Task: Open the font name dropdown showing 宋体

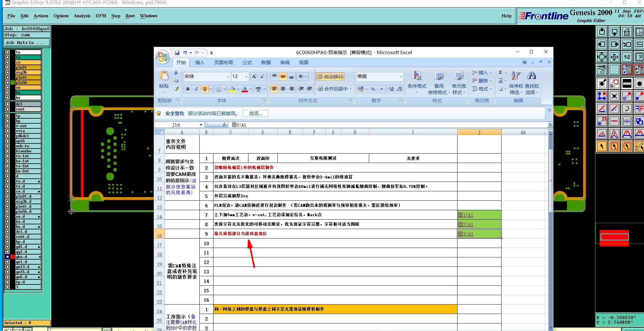Action: point(228,76)
